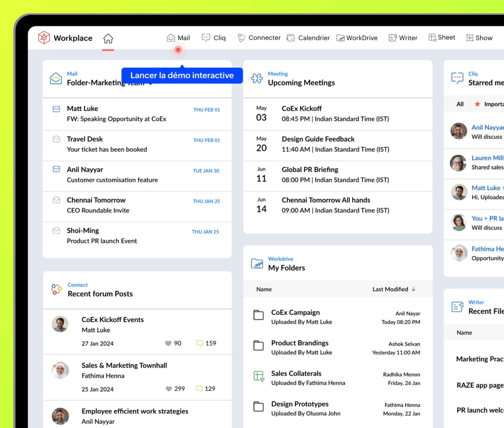Like the Sales & Marketing Townhall post

[168, 389]
